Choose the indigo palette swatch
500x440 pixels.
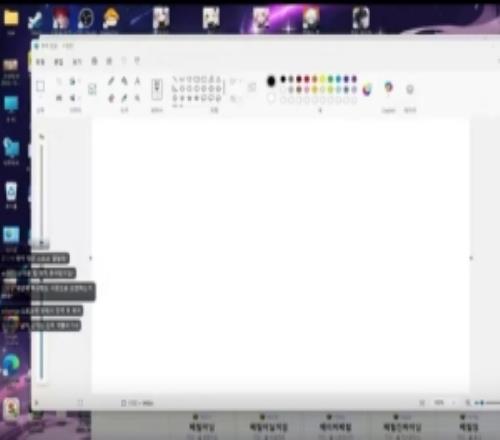pyautogui.click(x=346, y=79)
